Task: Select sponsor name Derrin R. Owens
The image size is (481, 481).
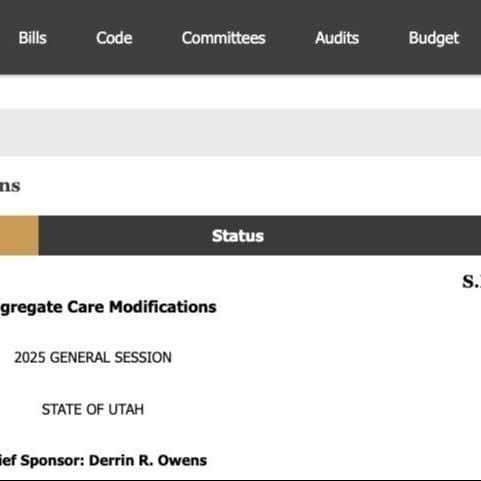Action: pyautogui.click(x=148, y=461)
